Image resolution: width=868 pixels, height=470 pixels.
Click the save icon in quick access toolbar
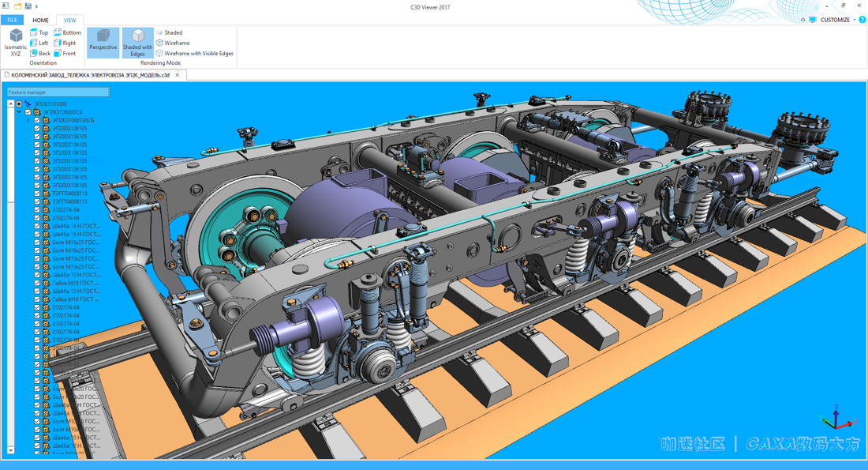click(x=28, y=6)
